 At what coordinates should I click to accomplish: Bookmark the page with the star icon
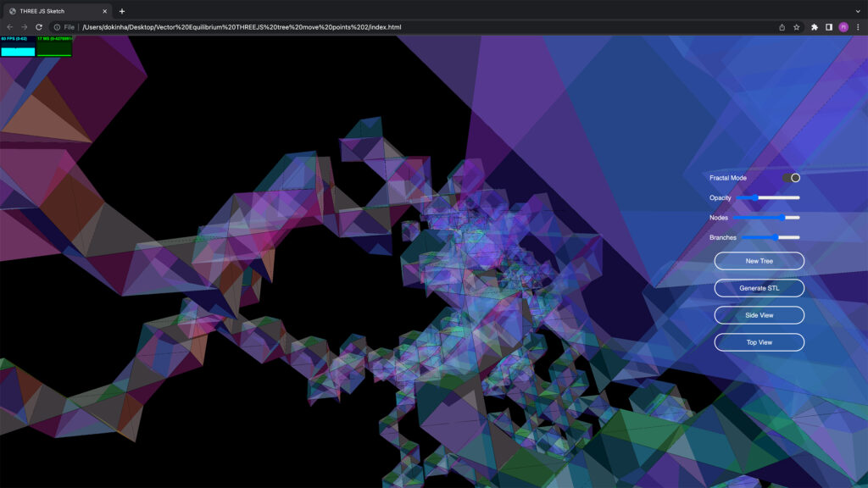(x=796, y=26)
